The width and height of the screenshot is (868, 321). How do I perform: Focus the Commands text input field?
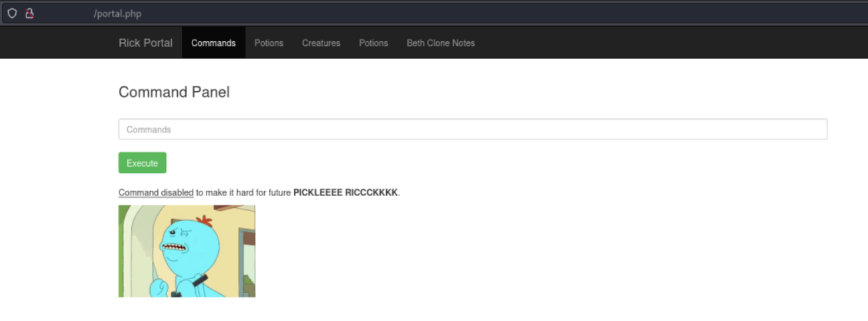click(x=472, y=130)
